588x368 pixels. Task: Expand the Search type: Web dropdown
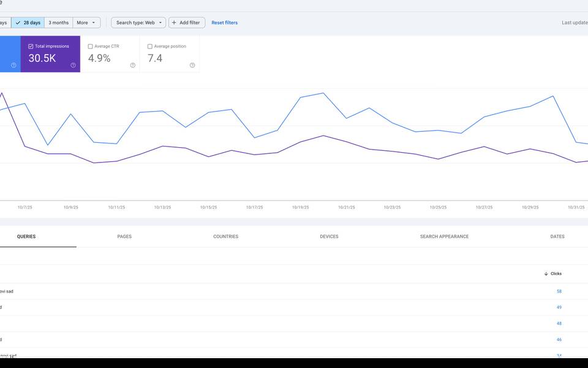pyautogui.click(x=138, y=23)
